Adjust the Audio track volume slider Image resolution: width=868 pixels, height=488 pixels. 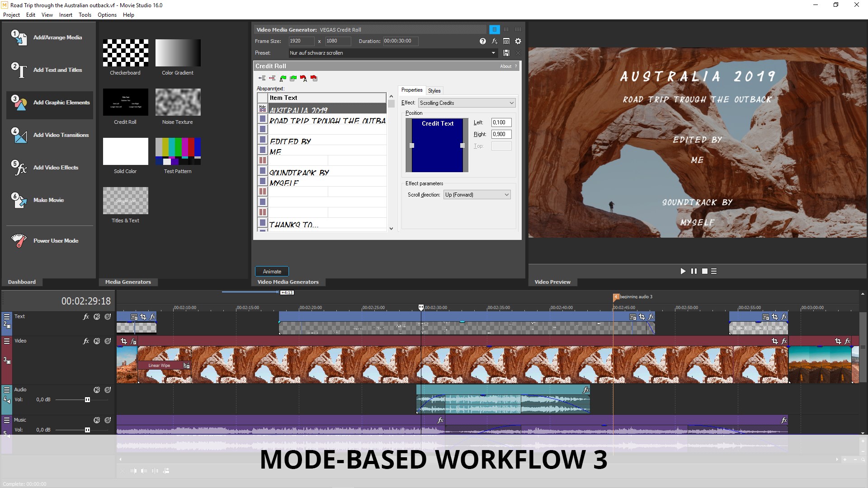[x=87, y=399]
